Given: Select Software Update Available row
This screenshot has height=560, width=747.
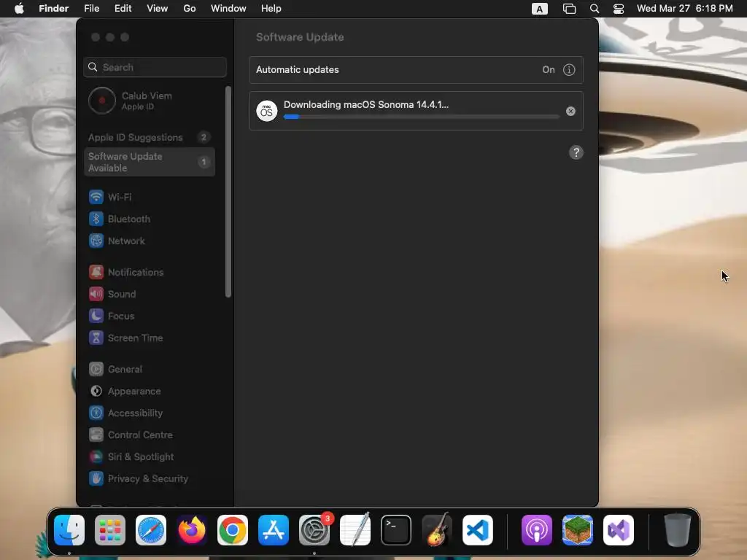Looking at the screenshot, I should pos(149,163).
